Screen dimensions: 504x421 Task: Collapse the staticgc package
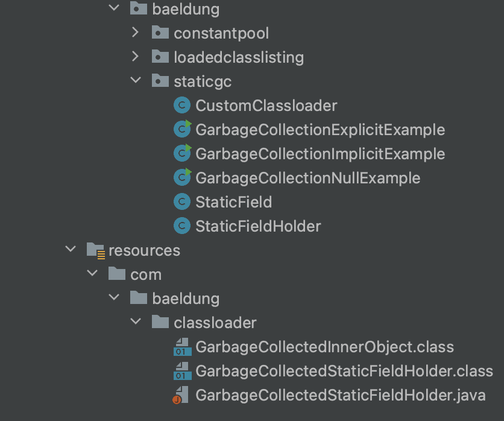pyautogui.click(x=136, y=80)
